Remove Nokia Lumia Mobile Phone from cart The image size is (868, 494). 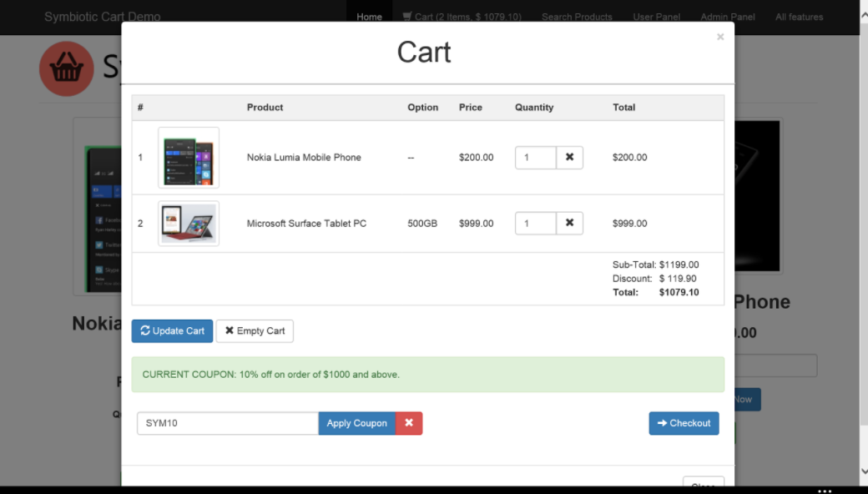[569, 158]
